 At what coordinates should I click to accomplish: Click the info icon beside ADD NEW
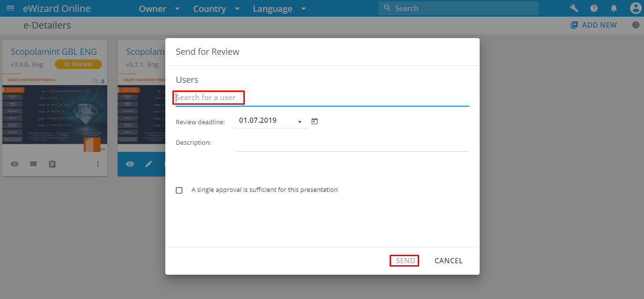click(635, 25)
